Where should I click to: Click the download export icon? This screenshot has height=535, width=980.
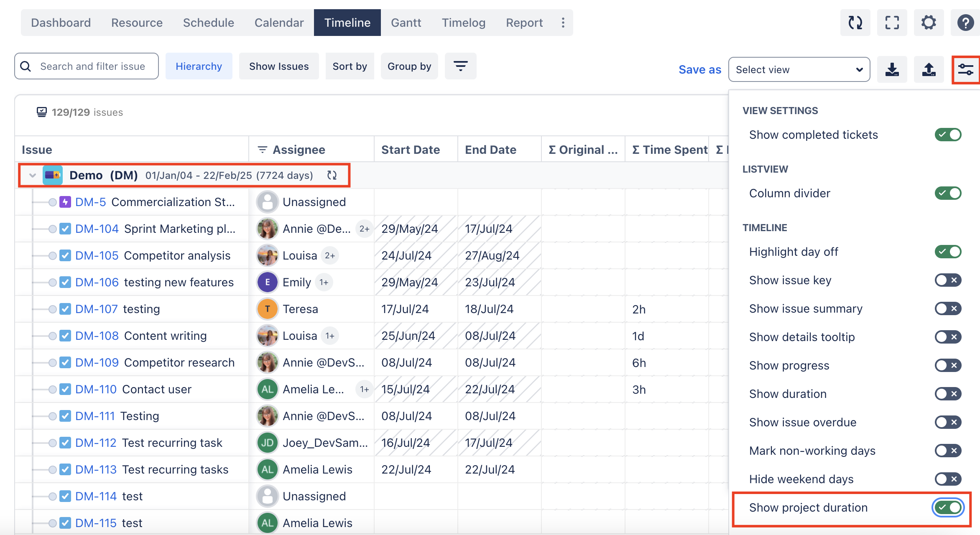(x=892, y=69)
